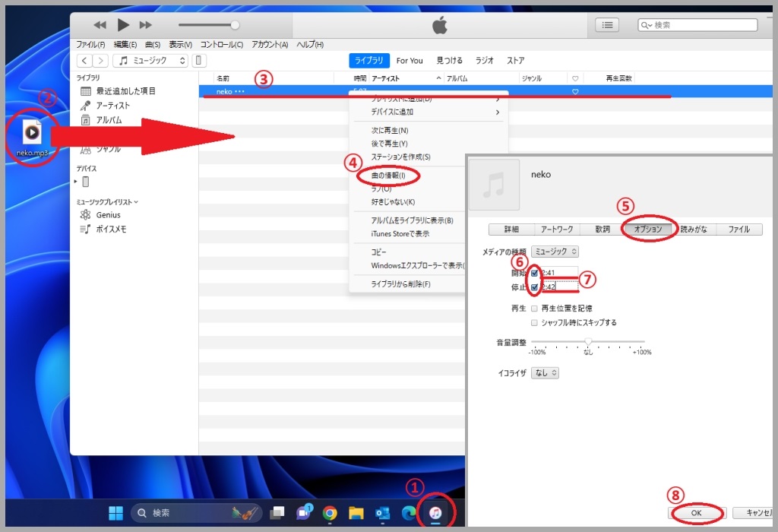Image resolution: width=778 pixels, height=532 pixels.
Task: Open the 曲(S) menu
Action: click(153, 45)
